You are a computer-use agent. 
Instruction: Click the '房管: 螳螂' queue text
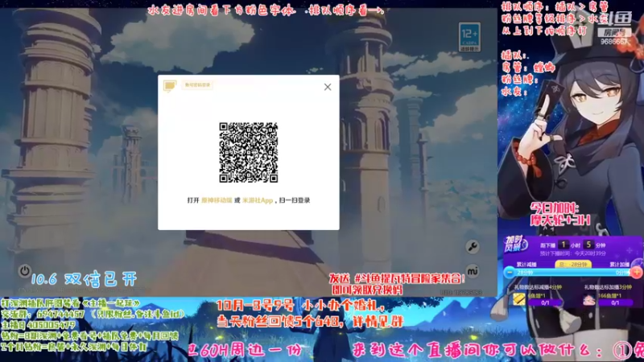tap(528, 67)
